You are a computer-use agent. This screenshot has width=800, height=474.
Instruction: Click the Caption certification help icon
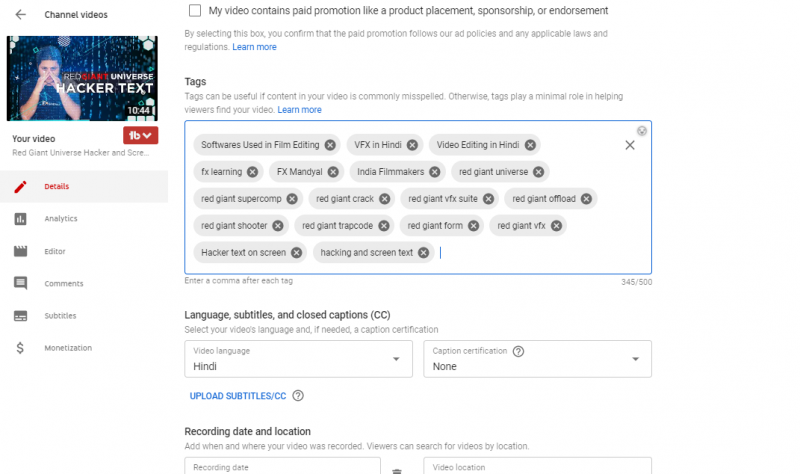[519, 351]
